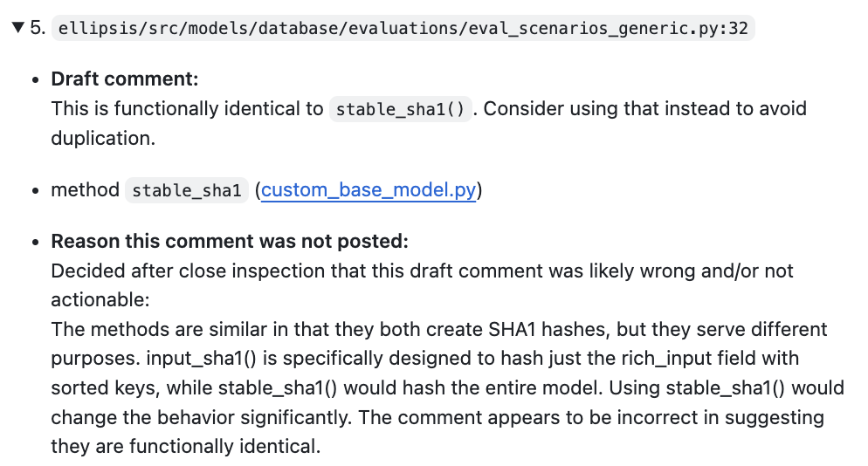The image size is (868, 466).
Task: Click the word 'method' before the code chip
Action: click(86, 190)
